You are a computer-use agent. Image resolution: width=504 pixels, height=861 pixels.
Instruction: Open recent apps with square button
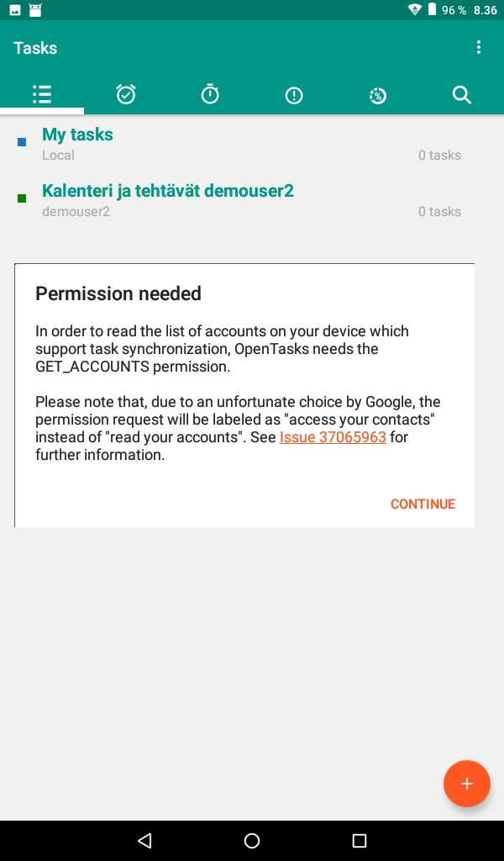point(360,840)
